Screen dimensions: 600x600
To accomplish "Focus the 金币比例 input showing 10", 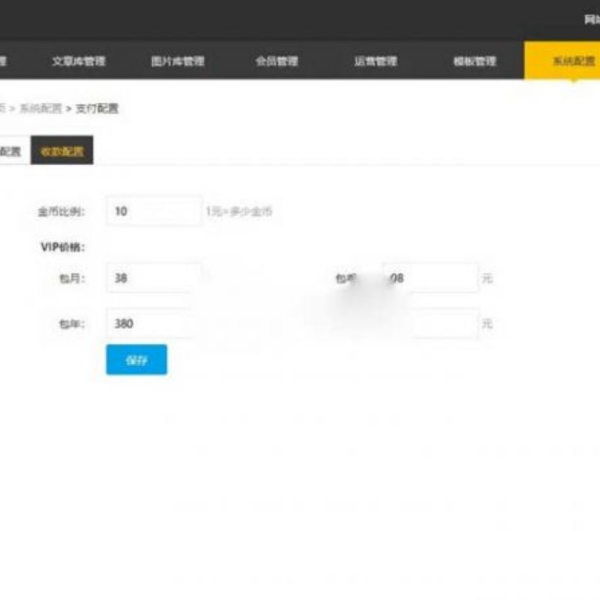I will (153, 211).
